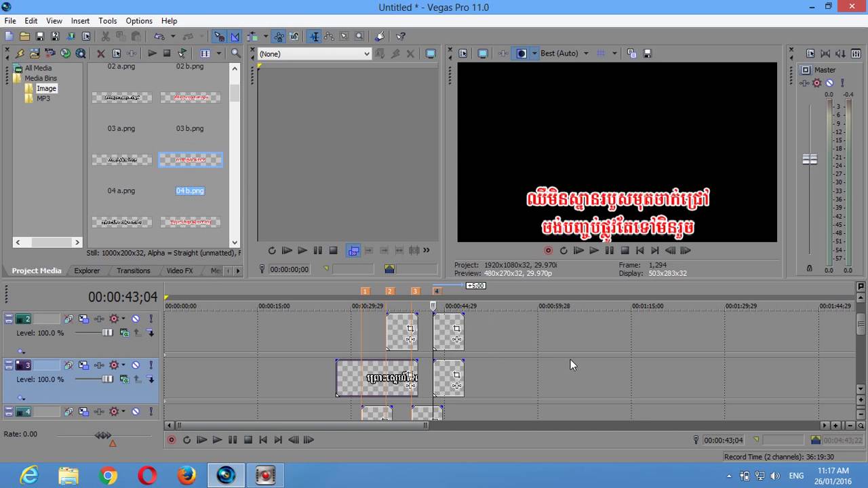Open the Options menu

click(x=139, y=21)
